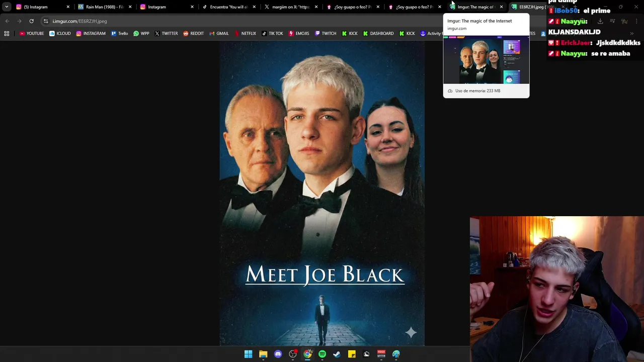Image resolution: width=644 pixels, height=362 pixels.
Task: Open the TIK TOK bookmark
Action: (x=272, y=33)
